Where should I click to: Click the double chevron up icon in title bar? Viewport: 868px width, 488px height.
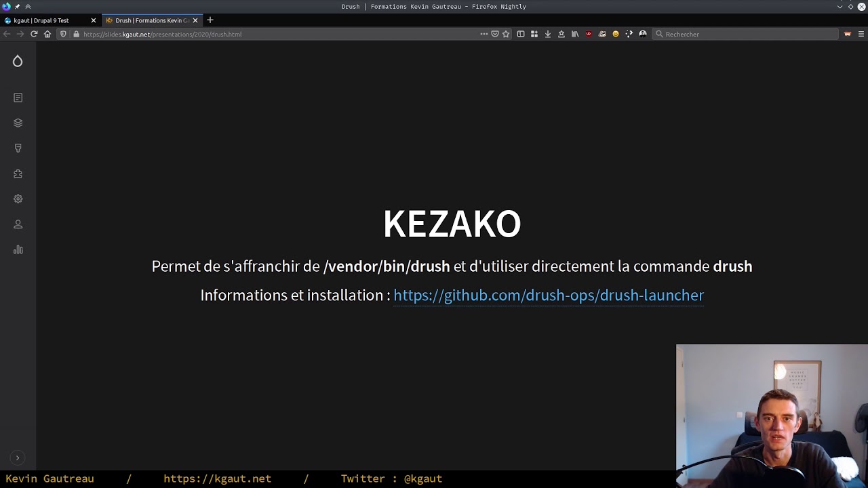(28, 6)
